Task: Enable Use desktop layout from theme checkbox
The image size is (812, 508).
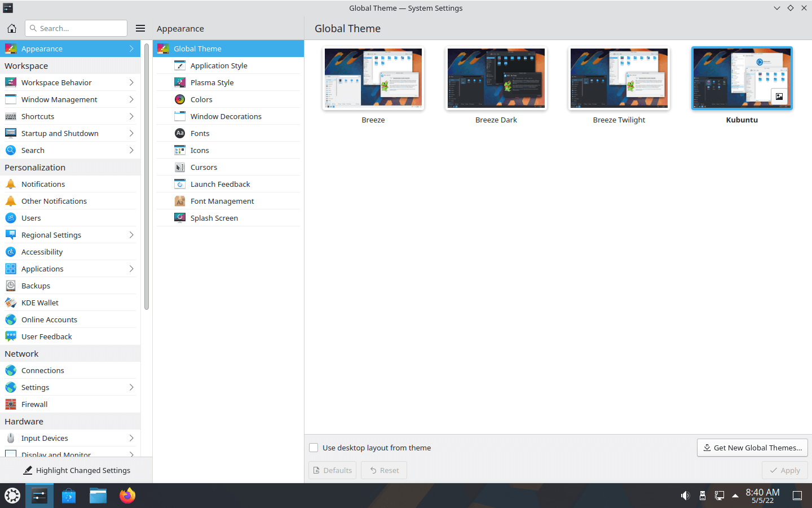Action: [314, 448]
